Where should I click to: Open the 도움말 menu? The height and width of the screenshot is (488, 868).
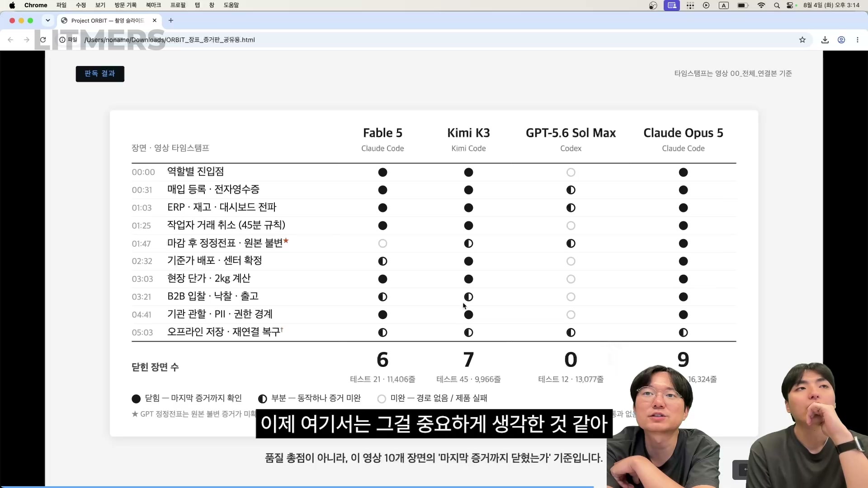[231, 5]
